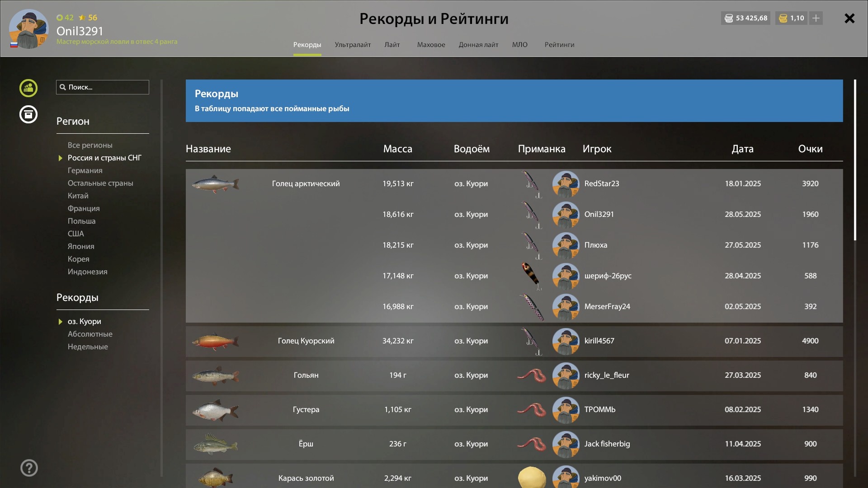Click the worm bait in ТРОММЬ row
Viewport: 868px width, 488px height.
(x=532, y=410)
